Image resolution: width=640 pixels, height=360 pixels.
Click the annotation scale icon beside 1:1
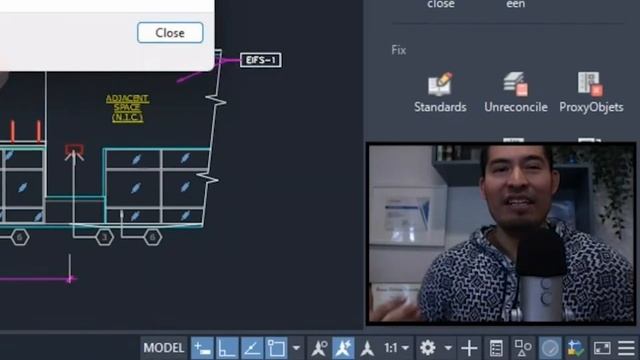click(x=367, y=348)
